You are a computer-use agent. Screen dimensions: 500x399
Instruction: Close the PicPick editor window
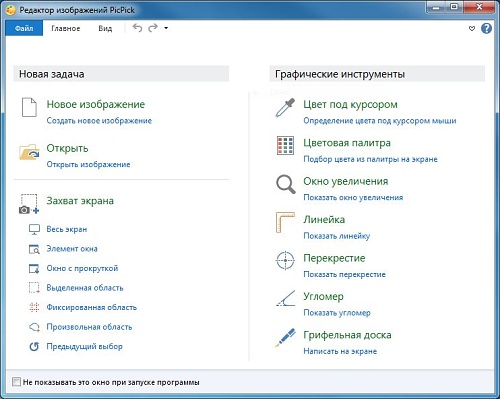pyautogui.click(x=479, y=7)
